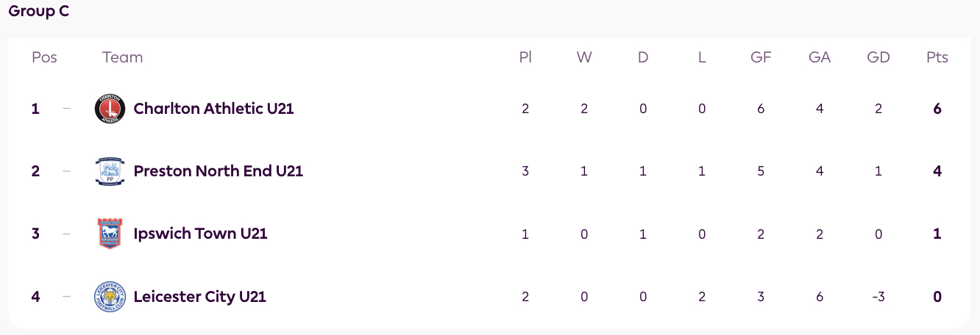
Task: Select the Leicester City U21 team name
Action: coord(199,297)
